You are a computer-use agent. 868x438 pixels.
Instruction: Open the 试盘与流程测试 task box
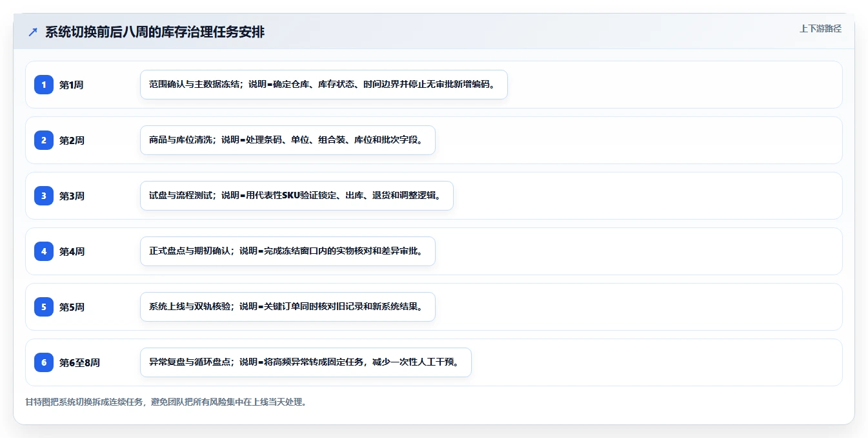click(x=297, y=196)
